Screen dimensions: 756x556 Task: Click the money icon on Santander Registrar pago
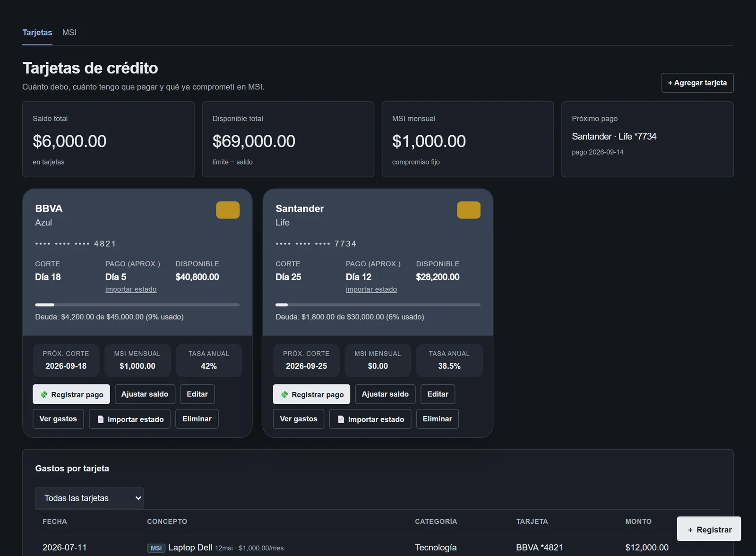(x=284, y=394)
